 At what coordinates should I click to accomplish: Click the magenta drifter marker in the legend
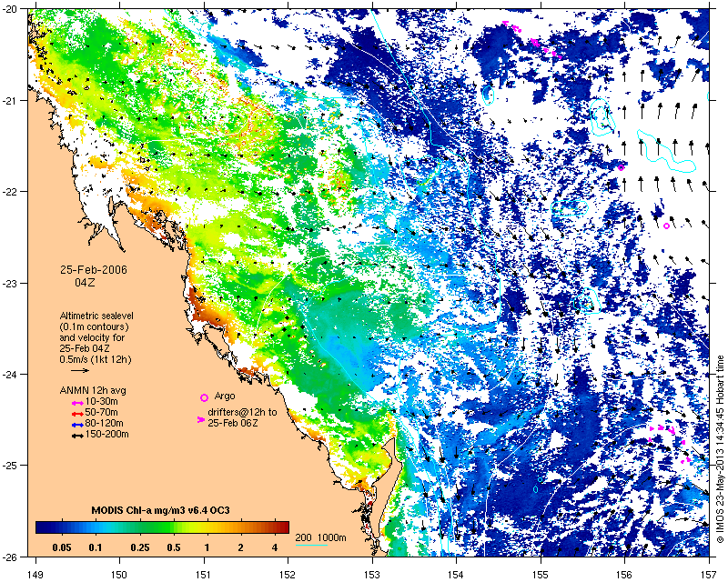point(201,419)
